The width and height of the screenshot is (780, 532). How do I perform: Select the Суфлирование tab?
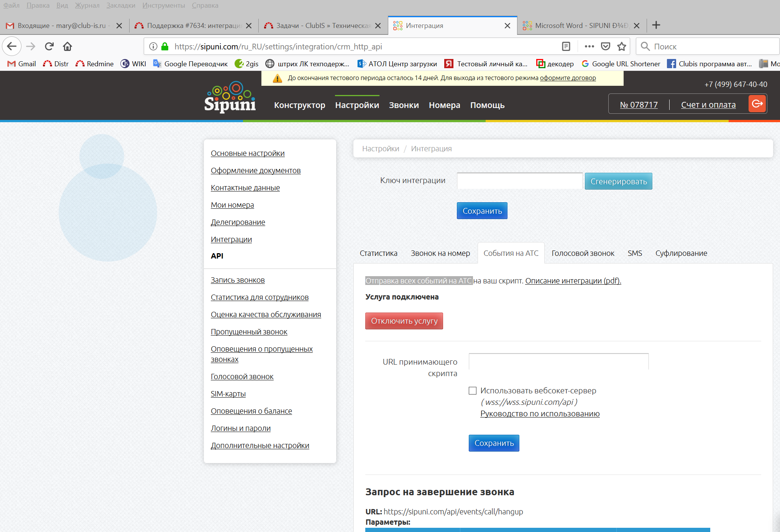tap(681, 253)
